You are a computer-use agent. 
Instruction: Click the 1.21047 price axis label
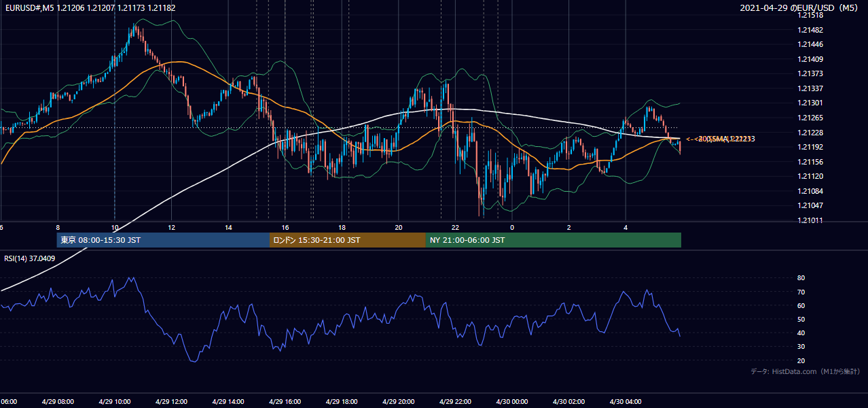(x=811, y=205)
